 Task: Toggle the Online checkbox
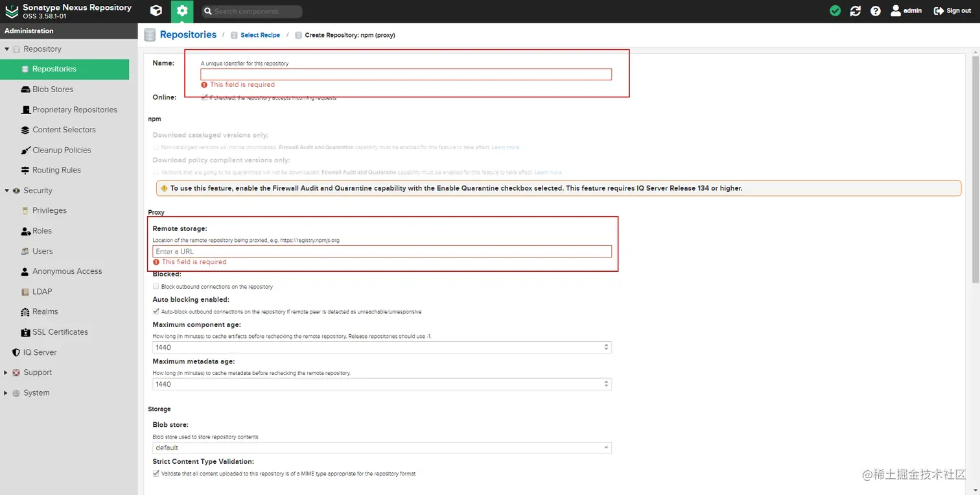[204, 97]
